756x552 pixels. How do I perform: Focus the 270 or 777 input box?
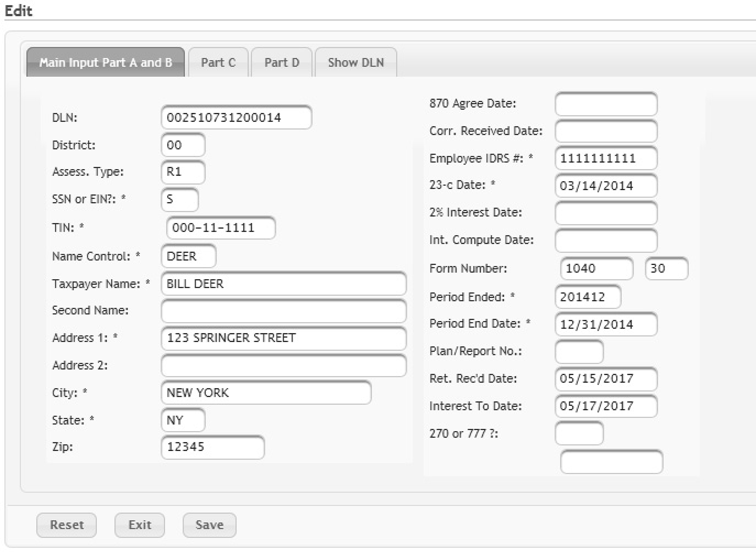coord(579,433)
